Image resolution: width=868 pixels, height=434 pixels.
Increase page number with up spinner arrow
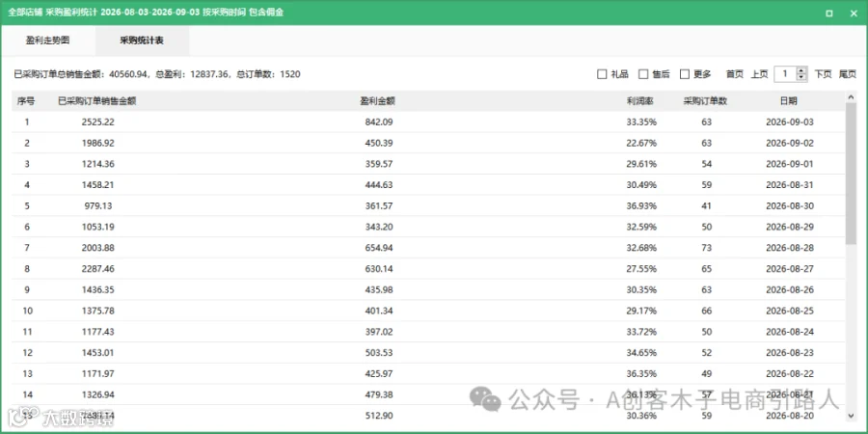click(801, 70)
